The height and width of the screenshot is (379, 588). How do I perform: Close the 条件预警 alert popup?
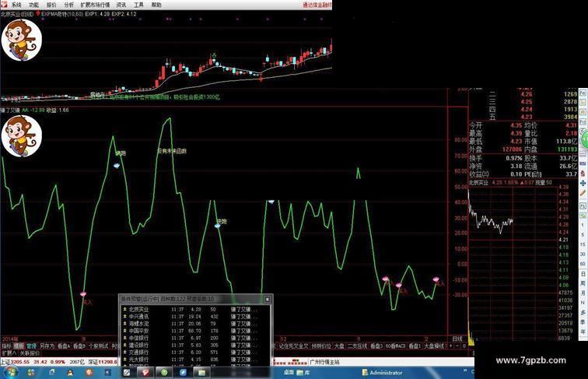pyautogui.click(x=267, y=299)
